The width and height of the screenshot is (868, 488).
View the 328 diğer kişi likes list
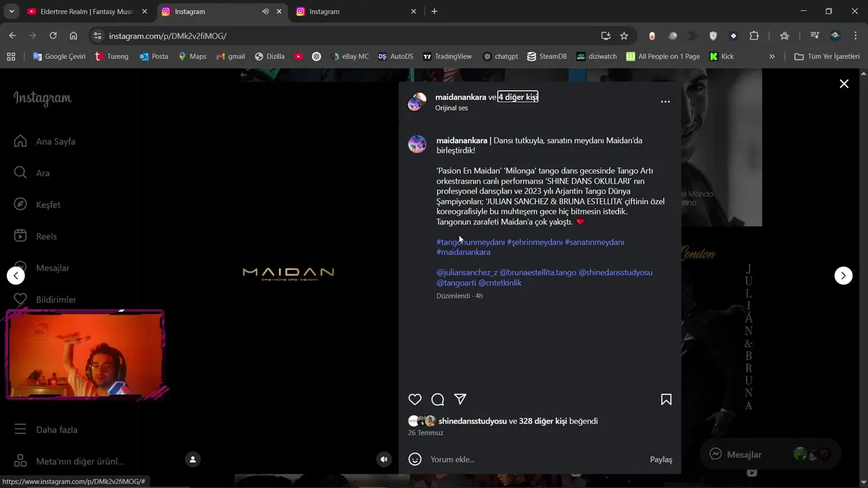pos(542,421)
